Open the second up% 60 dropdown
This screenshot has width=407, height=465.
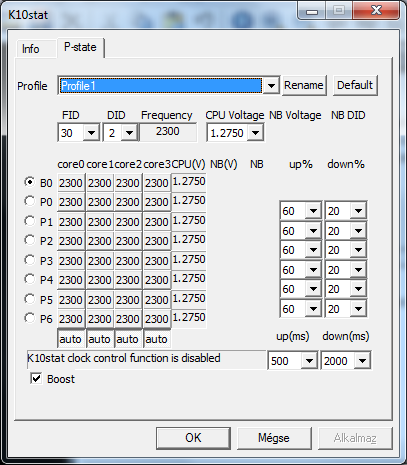(313, 230)
